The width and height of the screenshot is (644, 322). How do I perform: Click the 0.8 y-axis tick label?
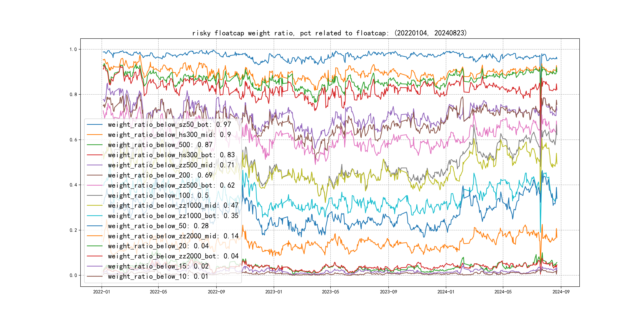click(x=73, y=94)
